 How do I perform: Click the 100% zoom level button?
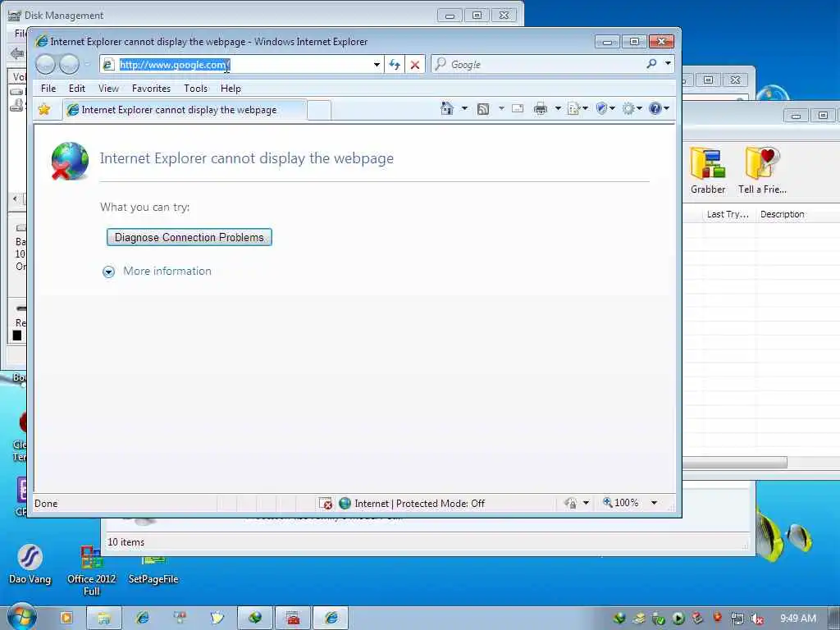(621, 503)
